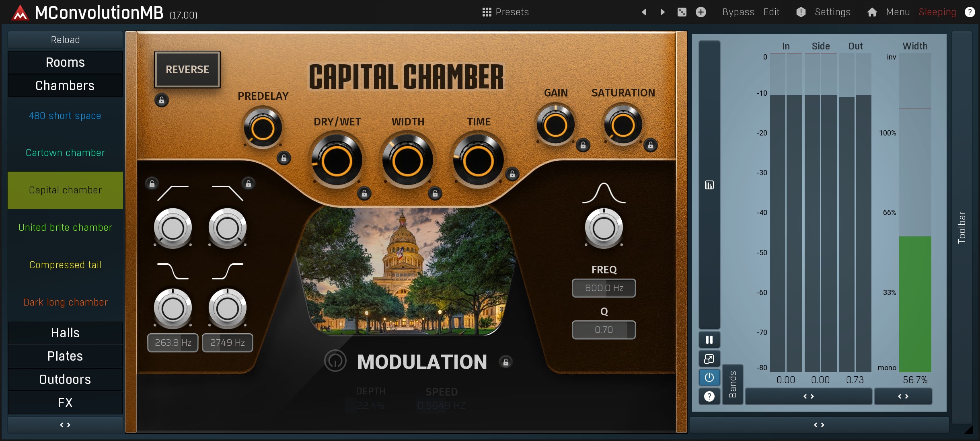
Task: Pause the meters with the pause button
Action: point(709,340)
